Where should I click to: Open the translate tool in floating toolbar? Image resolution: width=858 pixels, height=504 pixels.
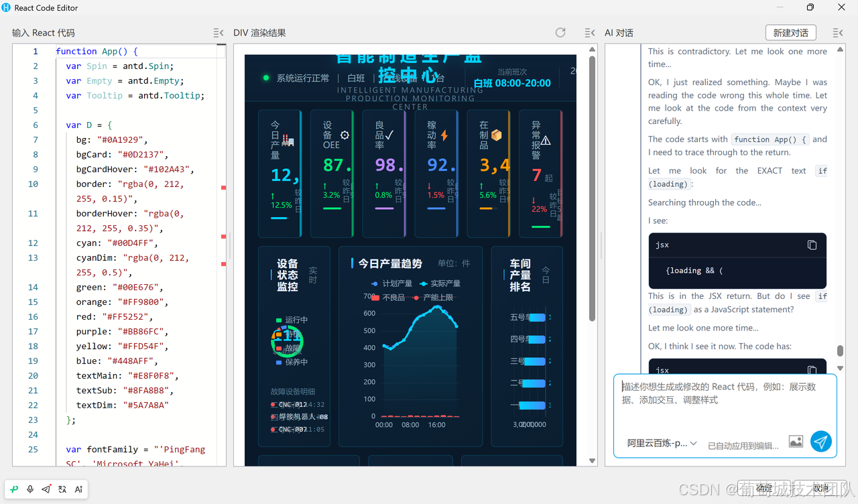[62, 489]
